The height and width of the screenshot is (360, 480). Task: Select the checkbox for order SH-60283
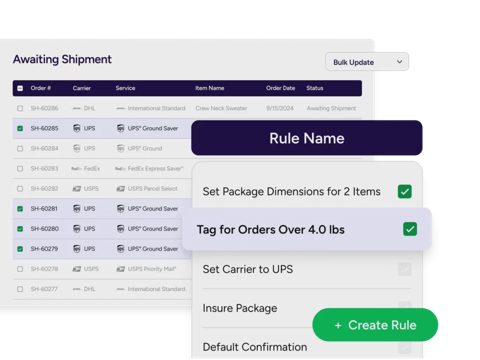(x=20, y=169)
